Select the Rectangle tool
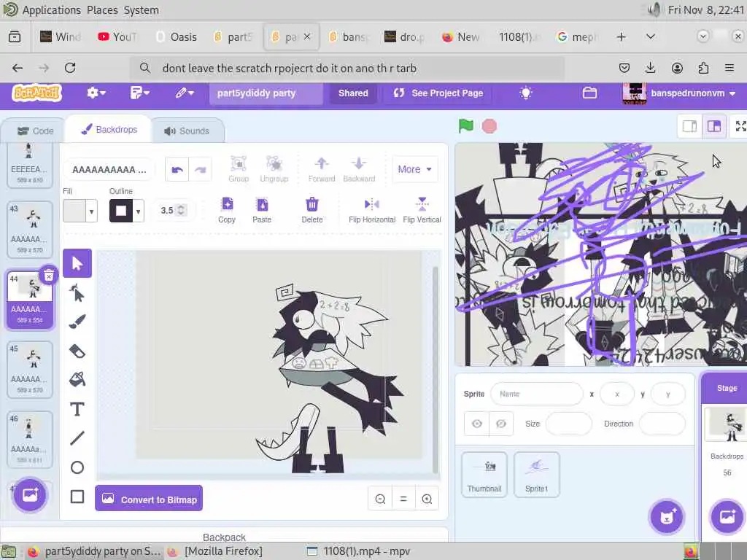The height and width of the screenshot is (560, 747). pos(77,497)
